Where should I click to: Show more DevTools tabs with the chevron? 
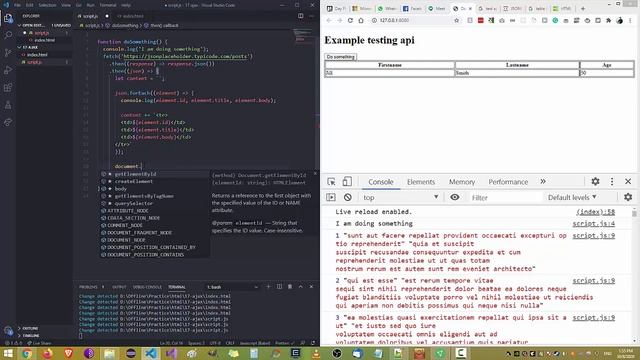(x=543, y=182)
